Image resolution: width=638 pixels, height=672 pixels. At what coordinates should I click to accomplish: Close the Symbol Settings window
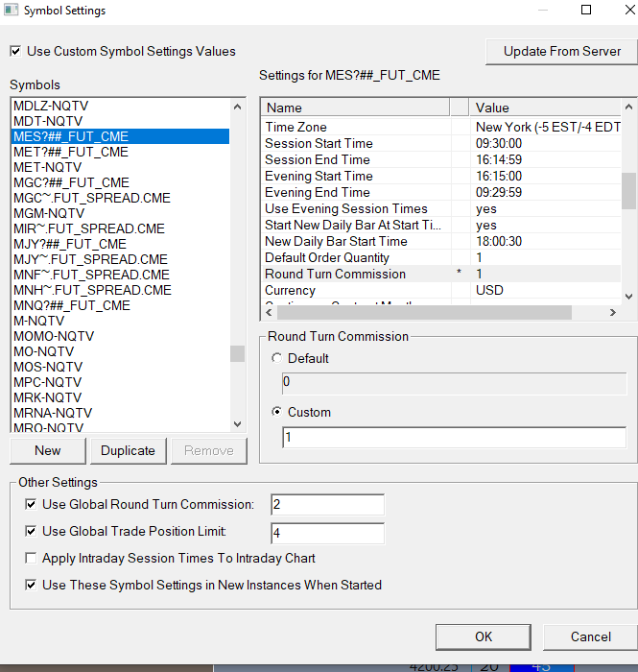click(630, 10)
